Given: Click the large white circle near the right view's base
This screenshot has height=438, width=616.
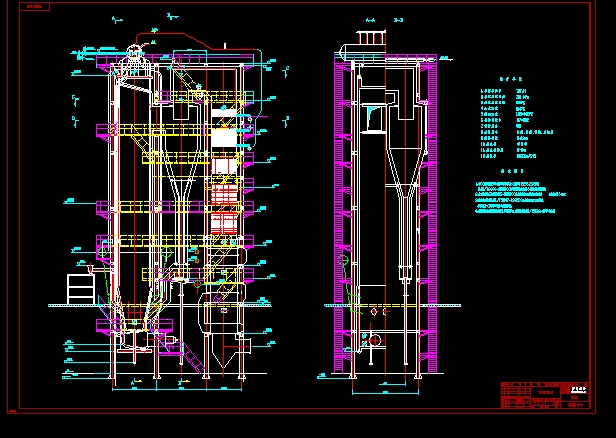Looking at the screenshot, I should (x=375, y=340).
